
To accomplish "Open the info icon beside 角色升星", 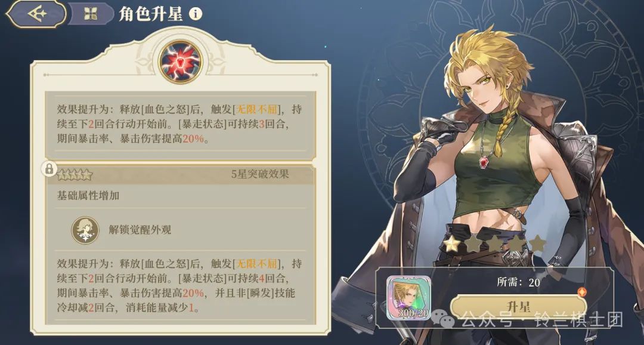I will pyautogui.click(x=196, y=14).
